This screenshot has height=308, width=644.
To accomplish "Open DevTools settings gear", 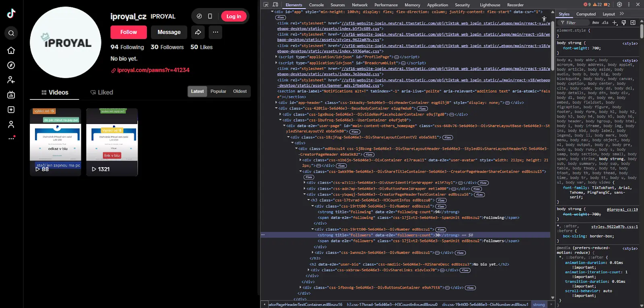I will coord(619,5).
